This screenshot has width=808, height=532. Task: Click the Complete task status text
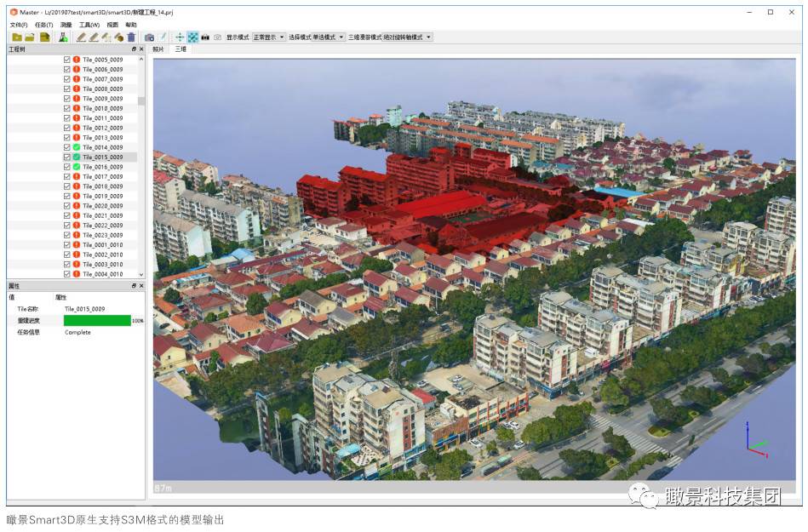pos(77,332)
